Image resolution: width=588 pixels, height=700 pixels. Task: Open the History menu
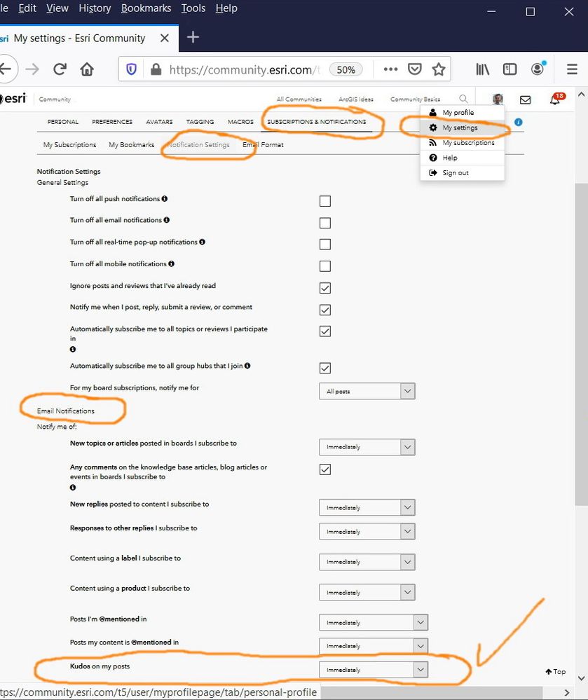coord(95,8)
